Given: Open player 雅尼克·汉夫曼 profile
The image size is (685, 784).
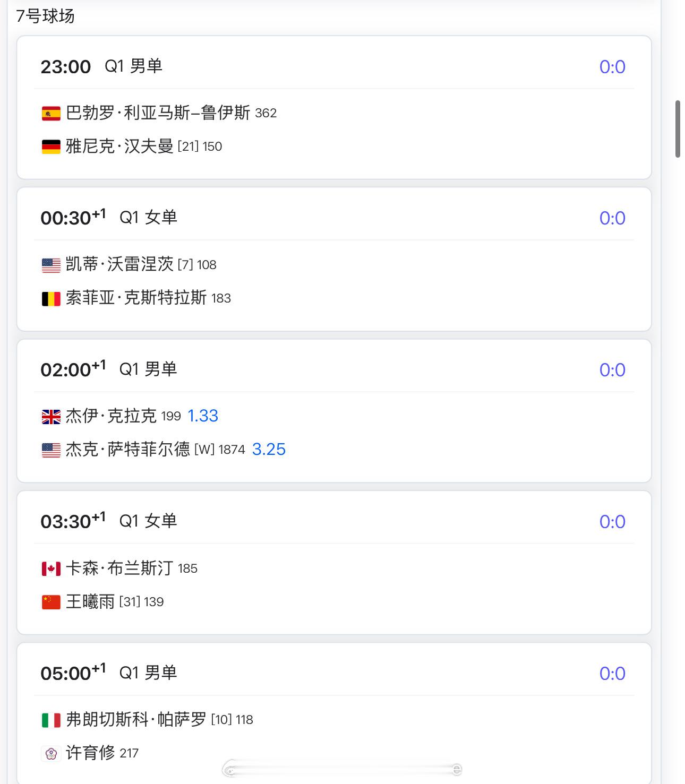Looking at the screenshot, I should click(119, 147).
